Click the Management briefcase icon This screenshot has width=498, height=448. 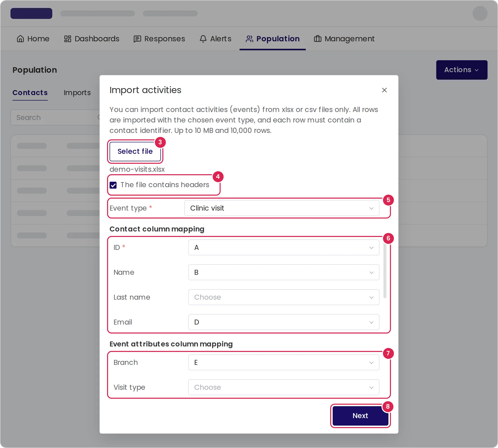[x=317, y=39]
